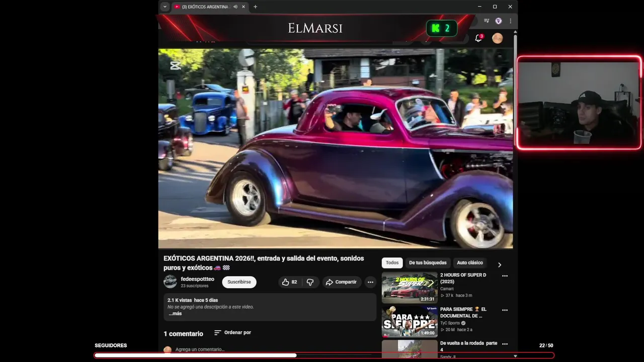Click the 23 suscriptores text
The image size is (644, 362).
[x=195, y=286]
